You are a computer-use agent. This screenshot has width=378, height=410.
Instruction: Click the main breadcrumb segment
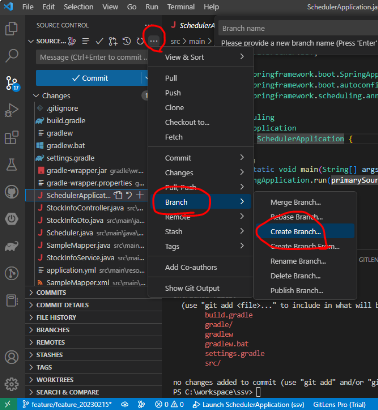(197, 41)
